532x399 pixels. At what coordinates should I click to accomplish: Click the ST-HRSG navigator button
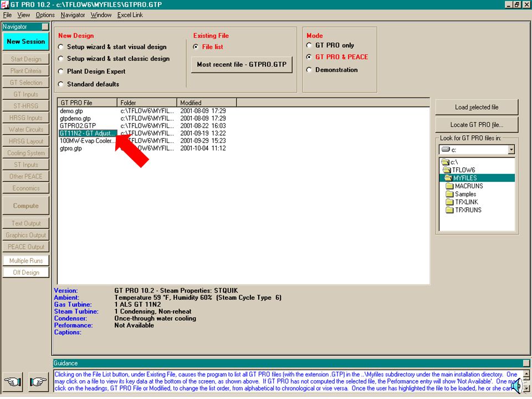tap(26, 106)
